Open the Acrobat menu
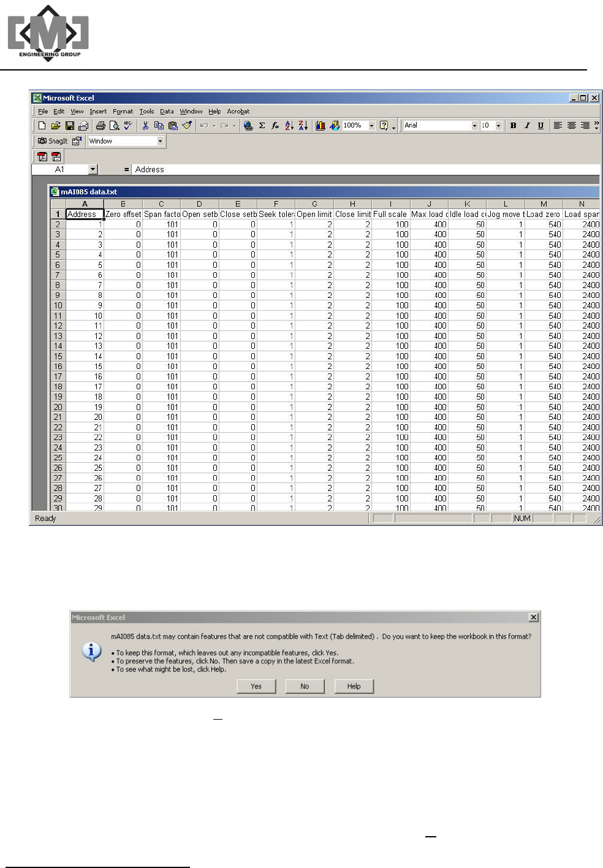The width and height of the screenshot is (603, 868). pos(238,112)
